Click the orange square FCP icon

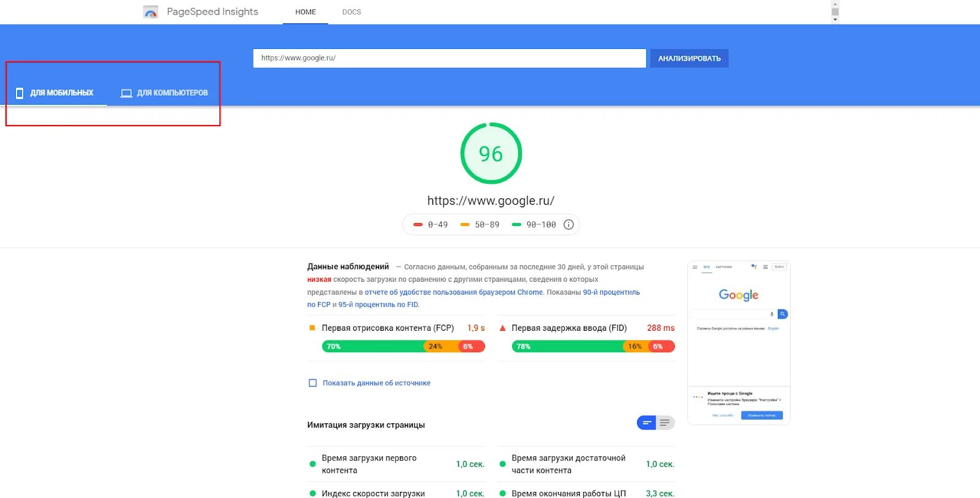click(312, 328)
